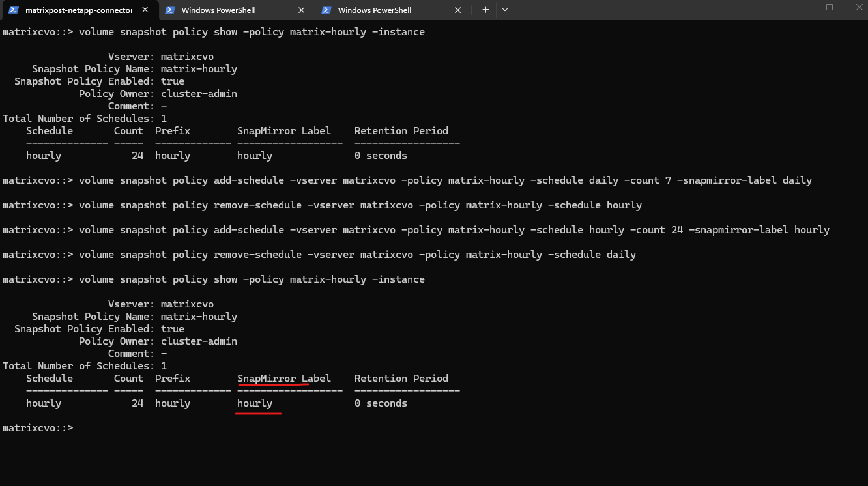Image resolution: width=868 pixels, height=486 pixels.
Task: Close the matrixpost-netapp-connector tab
Action: pos(145,10)
